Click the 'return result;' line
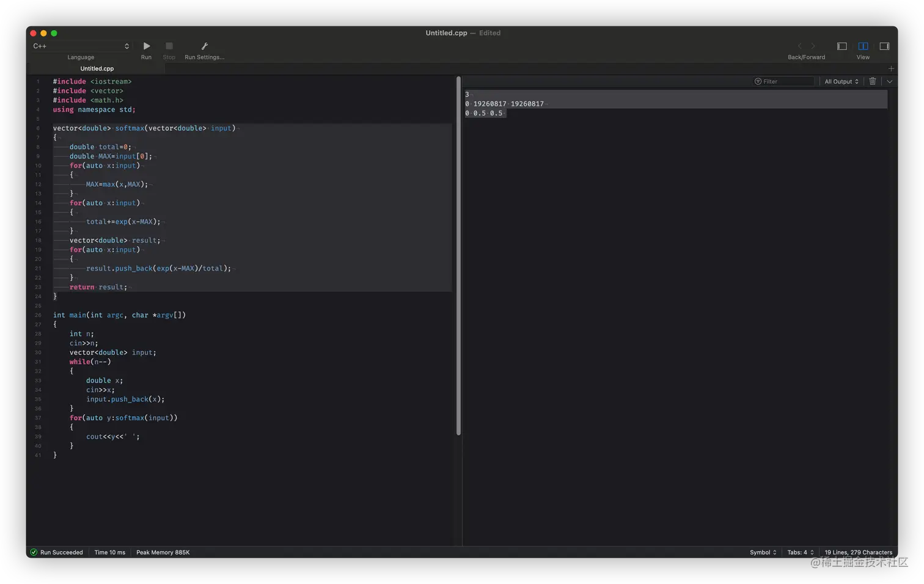Viewport: 924px width, 584px height. point(98,287)
